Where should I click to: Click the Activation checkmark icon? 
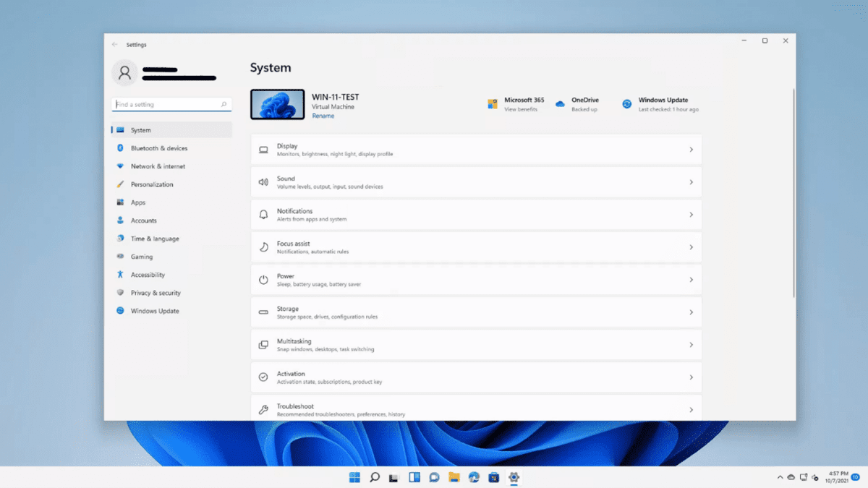(263, 377)
